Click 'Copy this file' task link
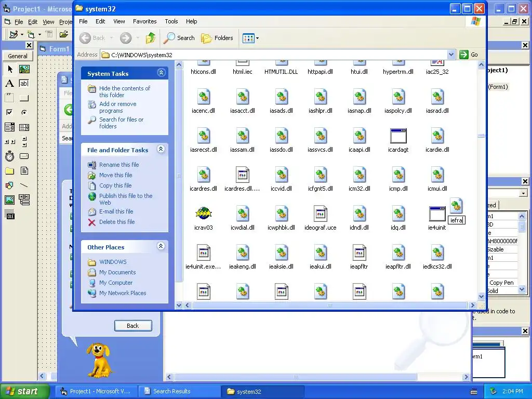532x399 pixels. [115, 185]
